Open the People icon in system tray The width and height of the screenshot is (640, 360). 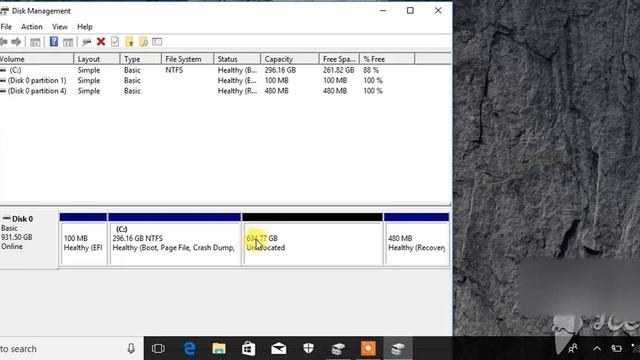[x=573, y=349]
